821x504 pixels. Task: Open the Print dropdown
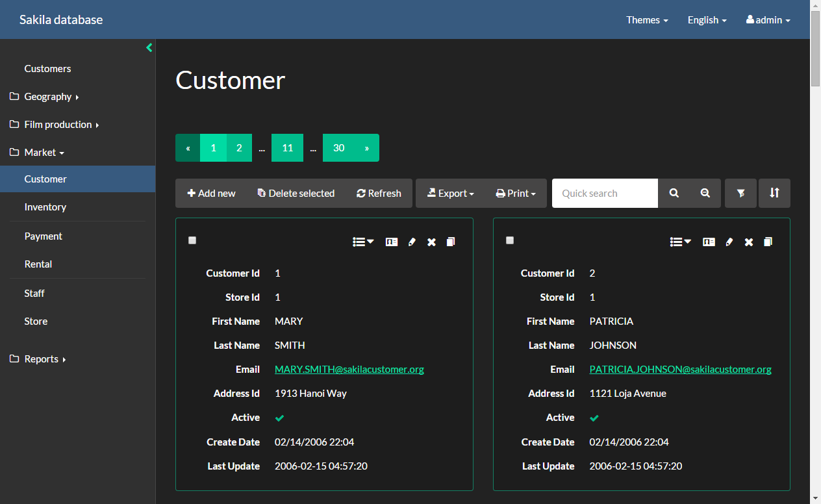pos(516,194)
